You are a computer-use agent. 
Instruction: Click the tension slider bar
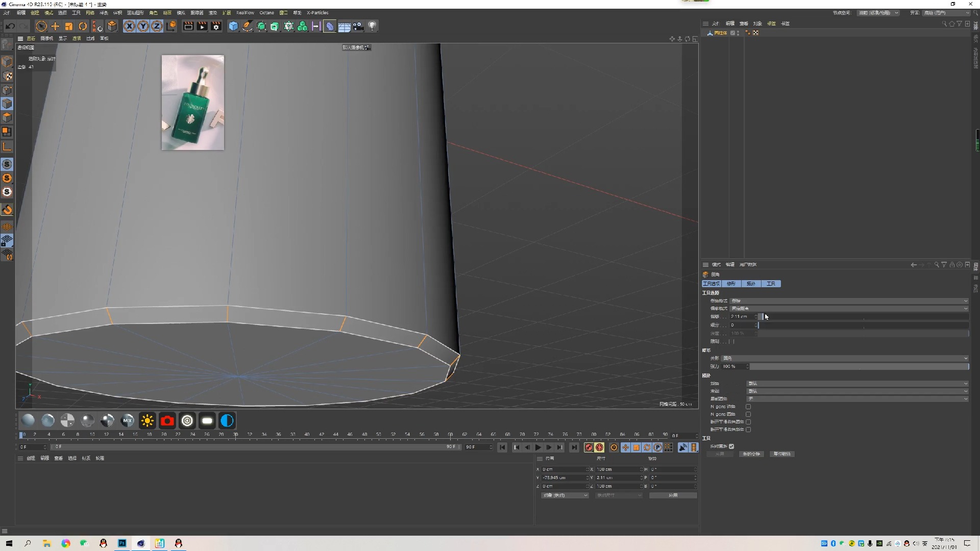(859, 366)
